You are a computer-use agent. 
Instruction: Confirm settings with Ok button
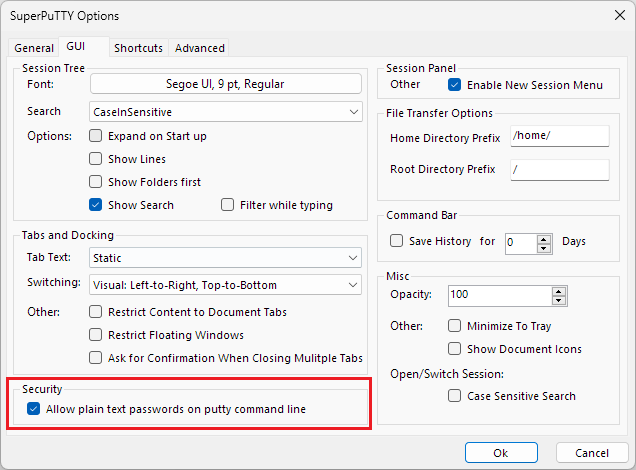(501, 453)
